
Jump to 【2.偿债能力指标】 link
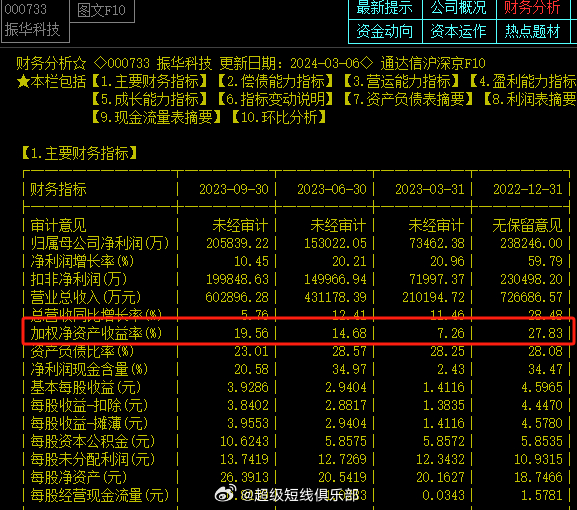[x=276, y=82]
